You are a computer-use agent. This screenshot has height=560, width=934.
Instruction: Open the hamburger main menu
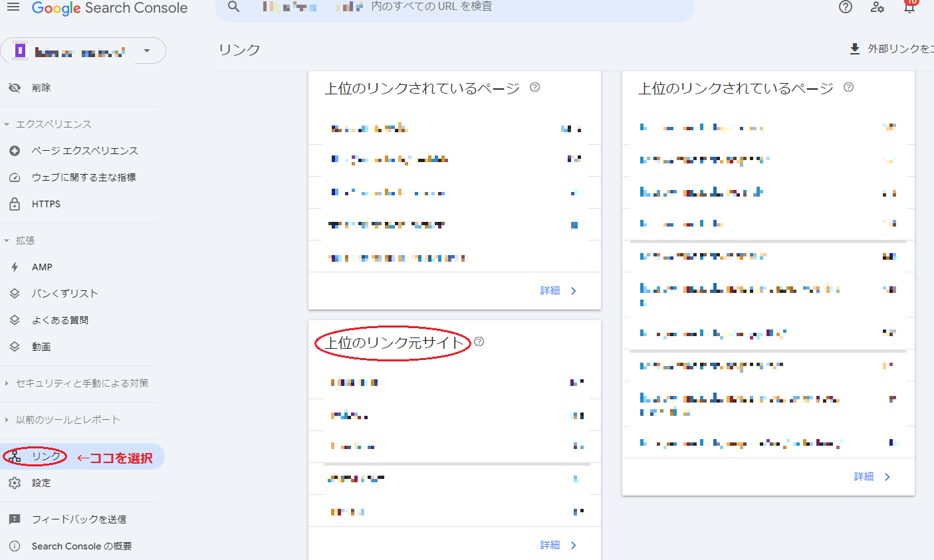(13, 7)
